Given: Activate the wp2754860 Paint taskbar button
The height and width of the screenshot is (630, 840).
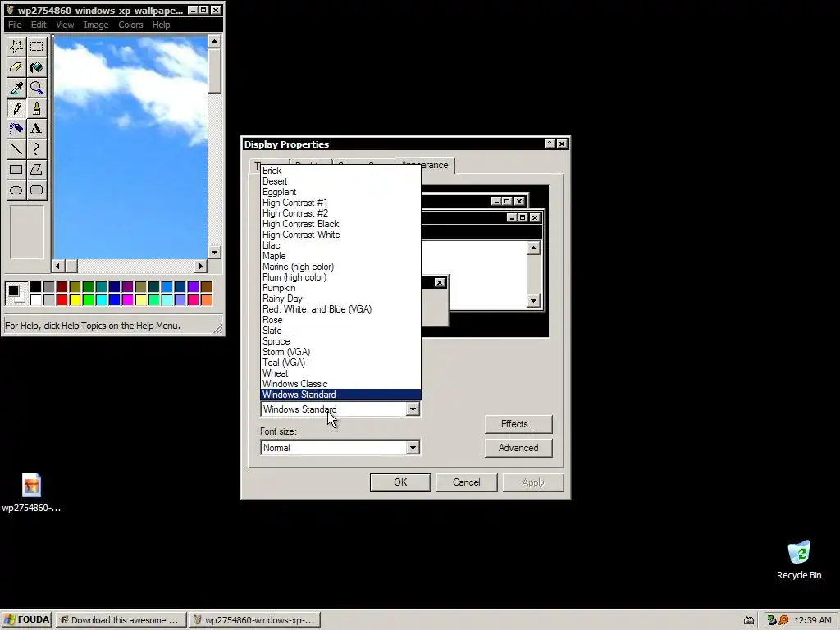Looking at the screenshot, I should (x=255, y=620).
